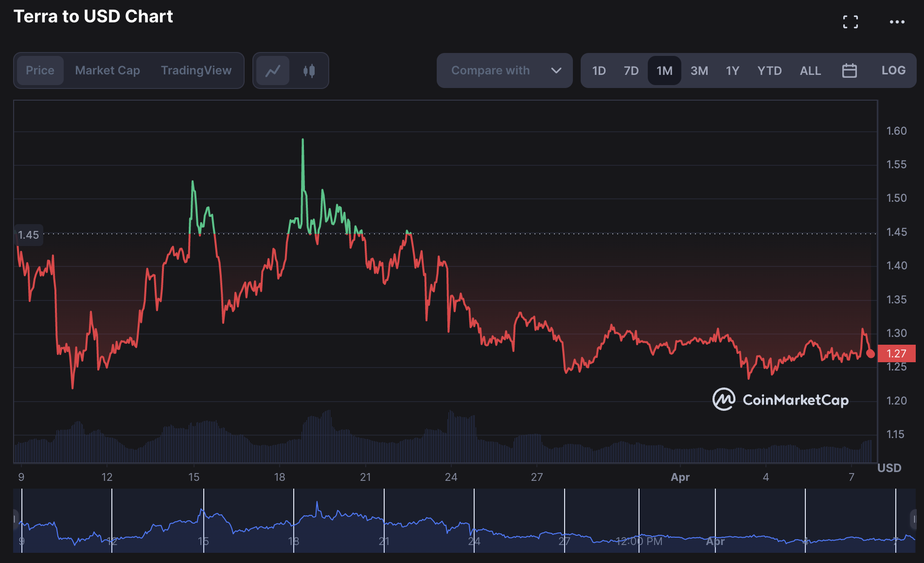Switch to the line chart view icon
The width and height of the screenshot is (924, 563).
[273, 71]
